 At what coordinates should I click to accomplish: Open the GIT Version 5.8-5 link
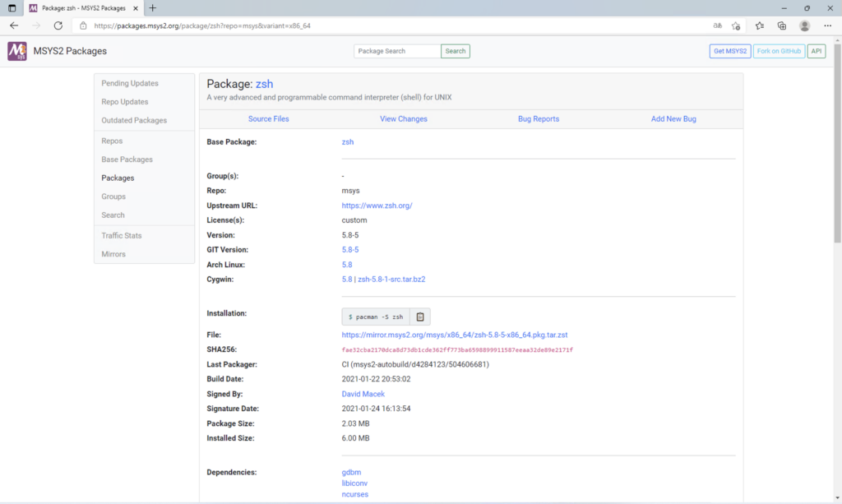coord(350,250)
